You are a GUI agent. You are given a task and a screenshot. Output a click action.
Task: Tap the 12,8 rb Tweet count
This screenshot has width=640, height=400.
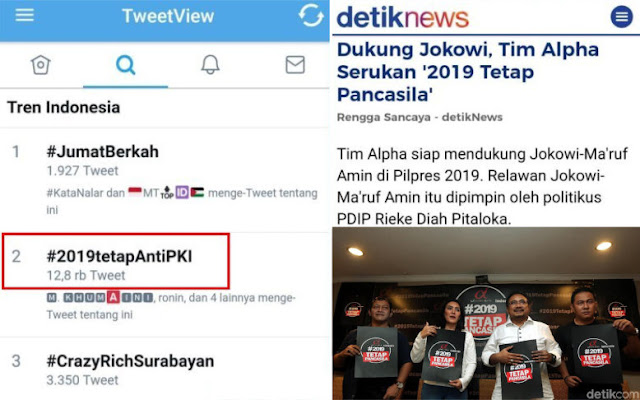click(86, 276)
